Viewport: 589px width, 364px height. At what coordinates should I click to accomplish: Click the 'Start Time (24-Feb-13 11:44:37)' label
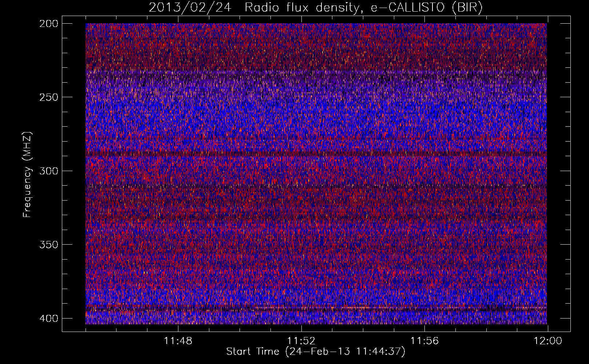[316, 352]
